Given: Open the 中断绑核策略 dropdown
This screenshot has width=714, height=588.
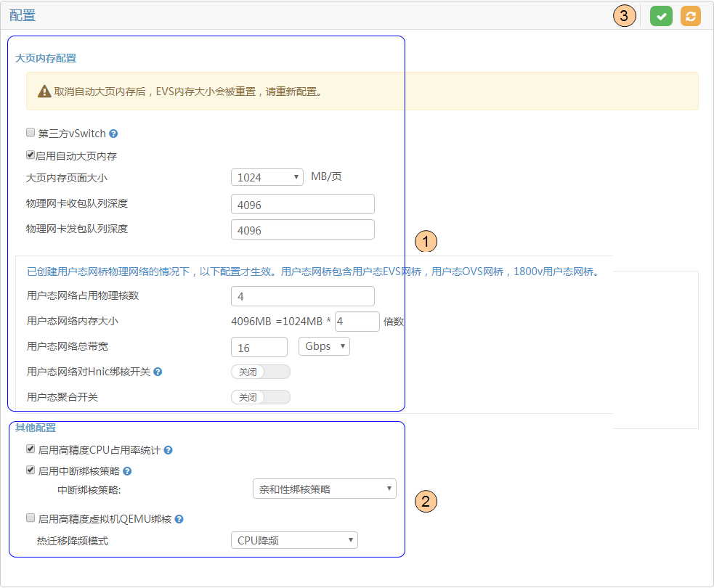Looking at the screenshot, I should click(x=324, y=489).
